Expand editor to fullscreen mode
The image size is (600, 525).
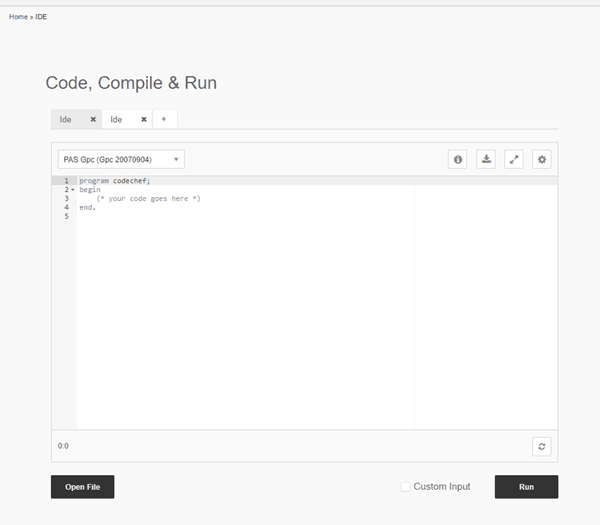click(x=514, y=159)
